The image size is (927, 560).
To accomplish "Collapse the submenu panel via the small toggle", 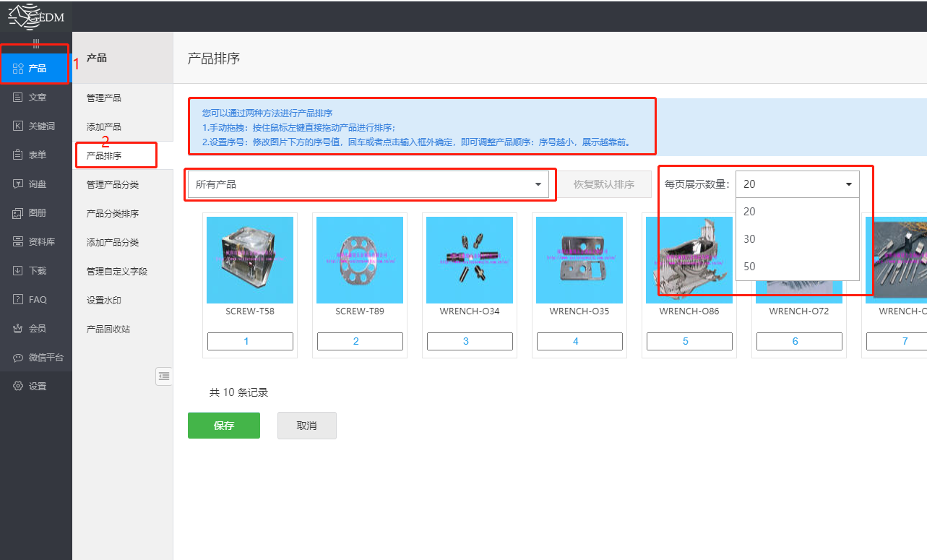I will pyautogui.click(x=164, y=376).
